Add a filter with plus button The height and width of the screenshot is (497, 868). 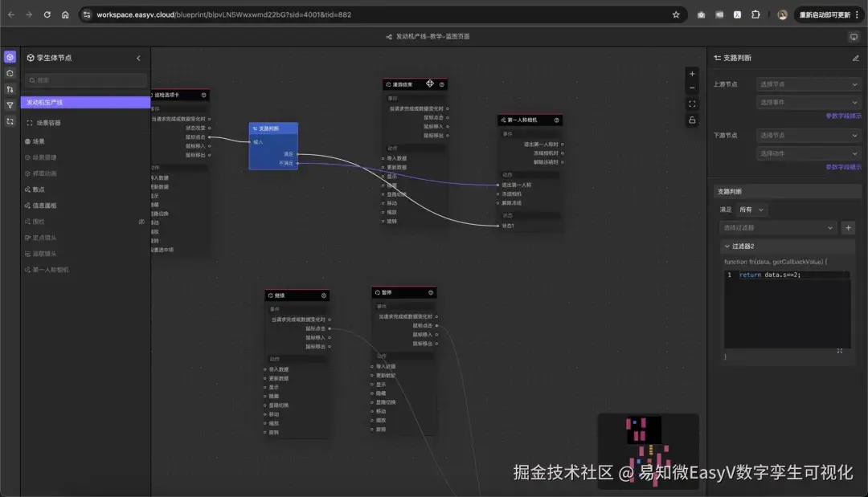tap(848, 228)
